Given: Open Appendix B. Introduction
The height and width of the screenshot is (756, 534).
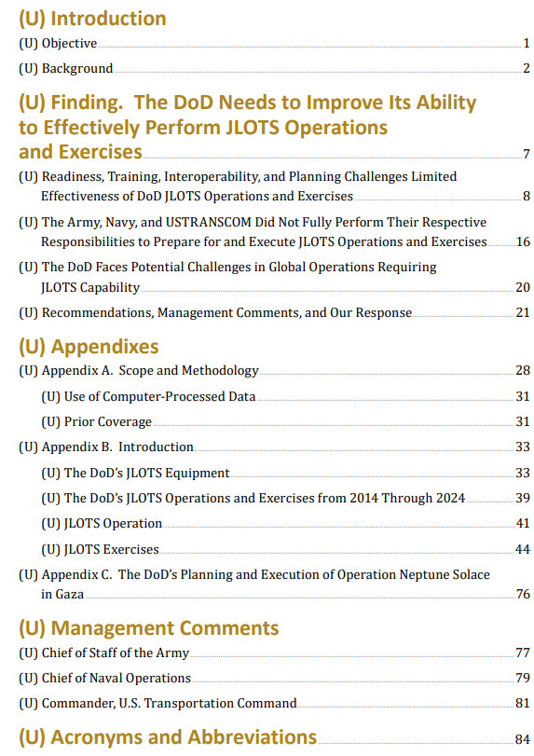Looking at the screenshot, I should pyautogui.click(x=274, y=447).
